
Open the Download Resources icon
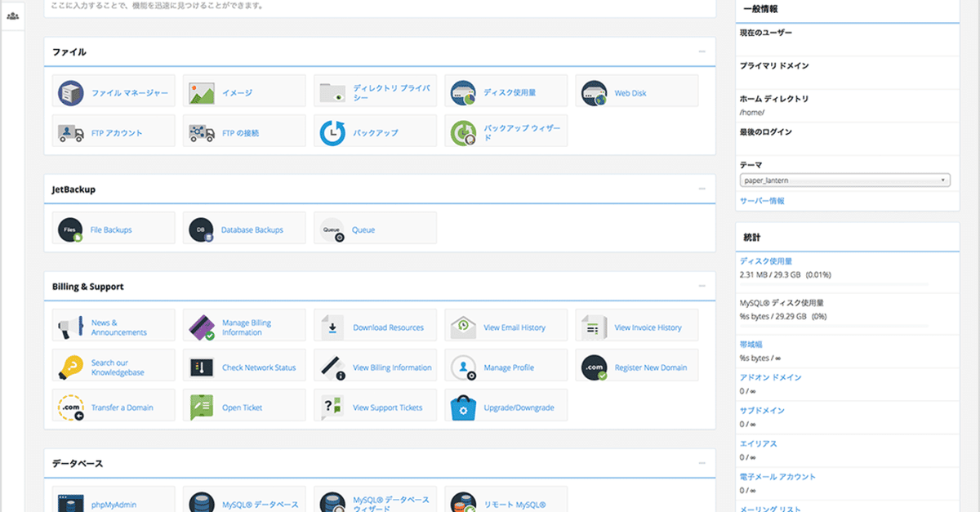(x=332, y=327)
